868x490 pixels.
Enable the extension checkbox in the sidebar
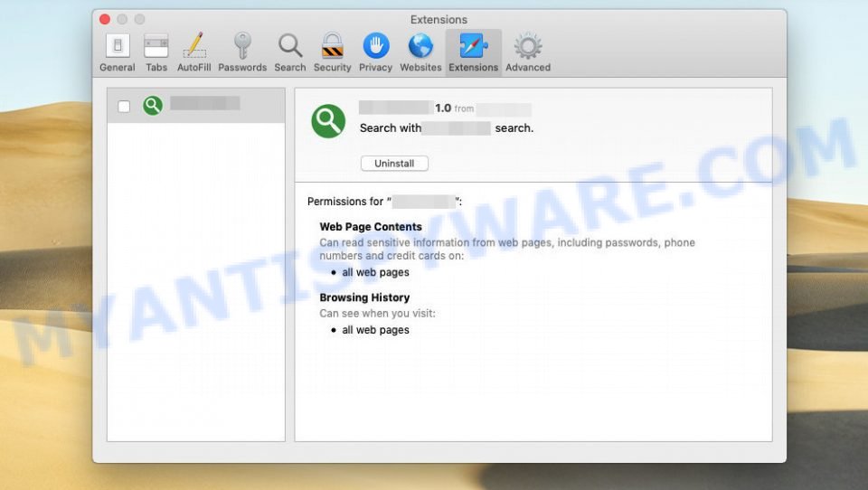(124, 107)
